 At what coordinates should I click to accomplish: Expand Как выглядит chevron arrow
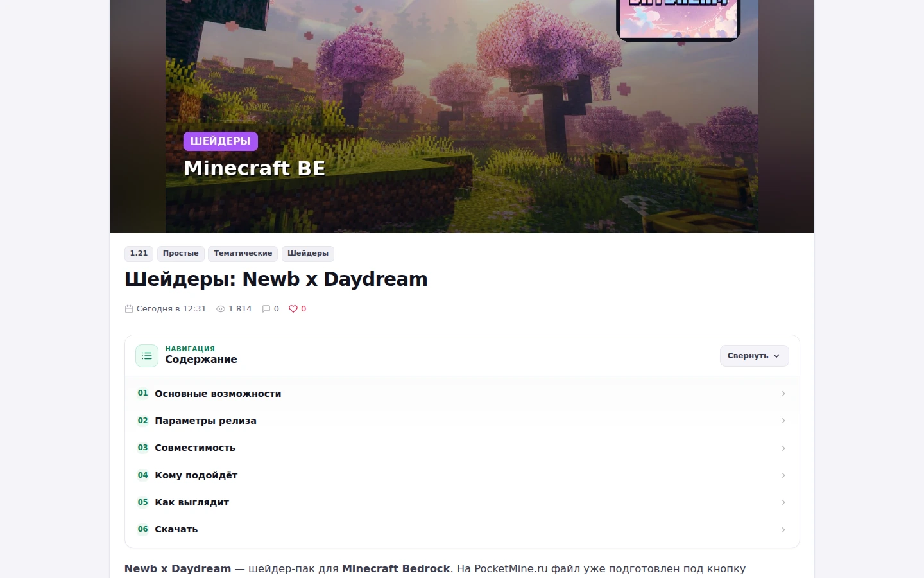783,502
